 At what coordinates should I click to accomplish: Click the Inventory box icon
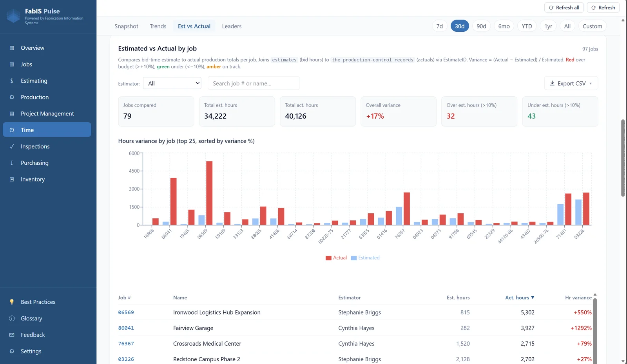point(12,179)
